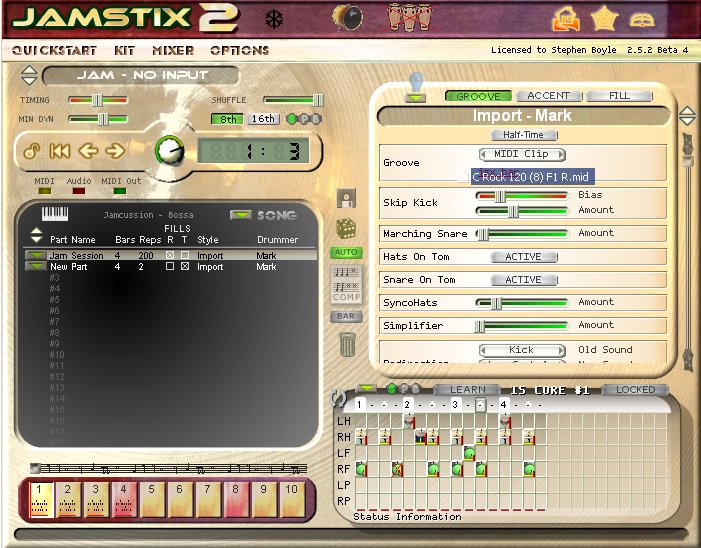Viewport: 701px width, 548px height.
Task: Click the Half-Time button
Action: pyautogui.click(x=522, y=135)
